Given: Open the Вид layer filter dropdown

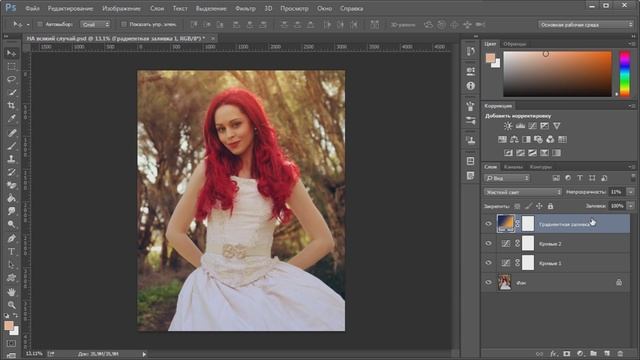Looking at the screenshot, I should pos(507,178).
